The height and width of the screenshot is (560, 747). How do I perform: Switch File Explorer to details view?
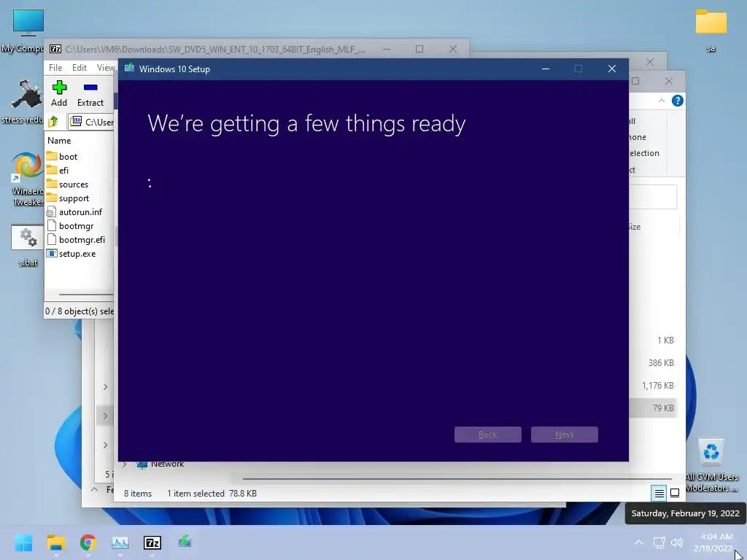(x=659, y=494)
